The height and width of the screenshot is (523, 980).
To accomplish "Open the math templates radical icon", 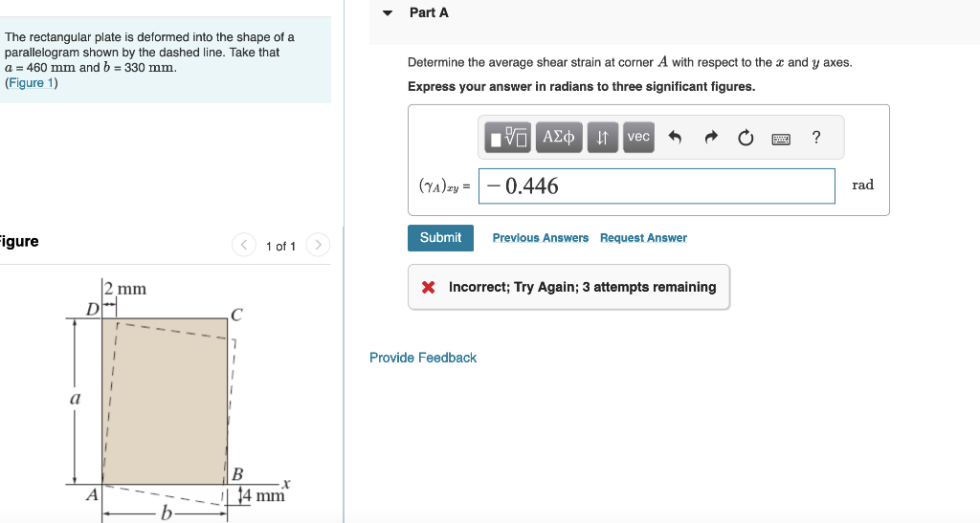I will 507,138.
